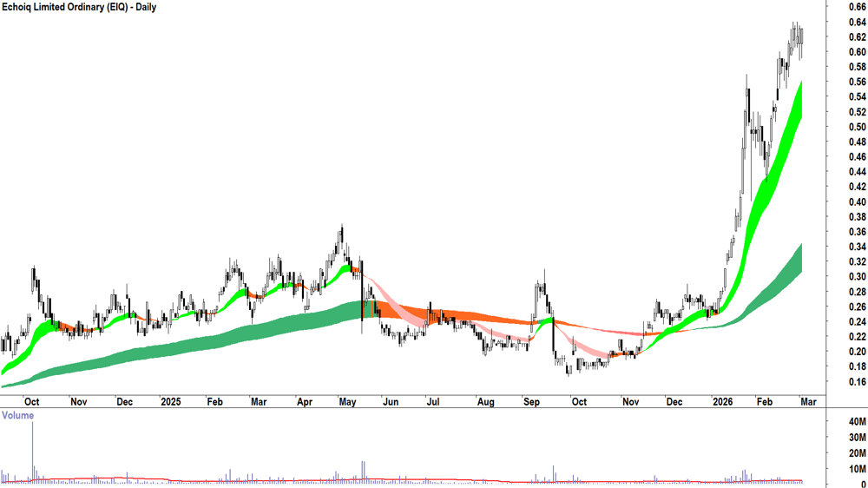
Task: Click the Mar label between Feb and Apr
Action: click(259, 401)
